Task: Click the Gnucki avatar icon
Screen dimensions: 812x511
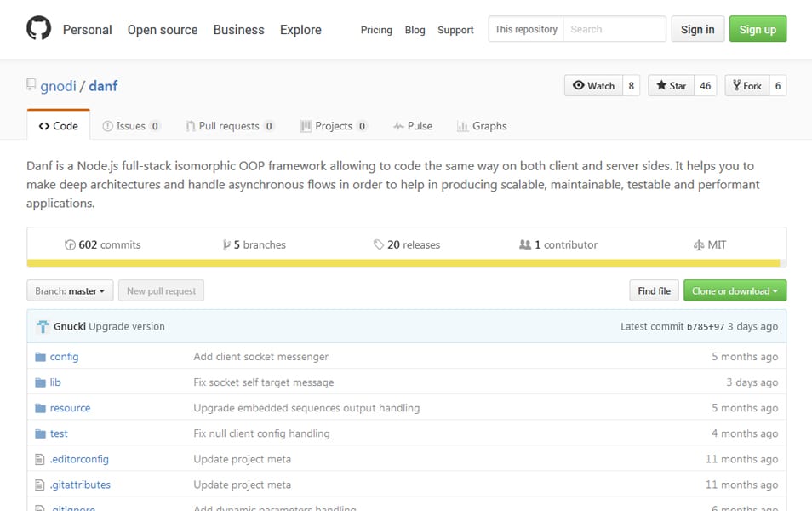Action: click(43, 326)
